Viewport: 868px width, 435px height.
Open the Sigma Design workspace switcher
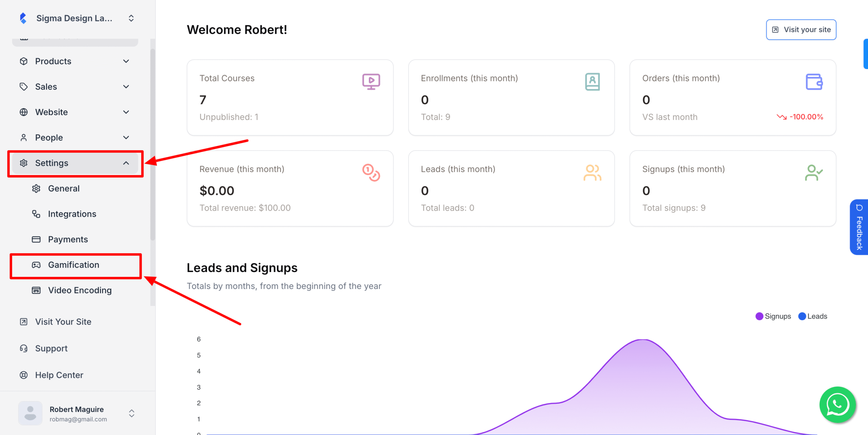coord(131,18)
